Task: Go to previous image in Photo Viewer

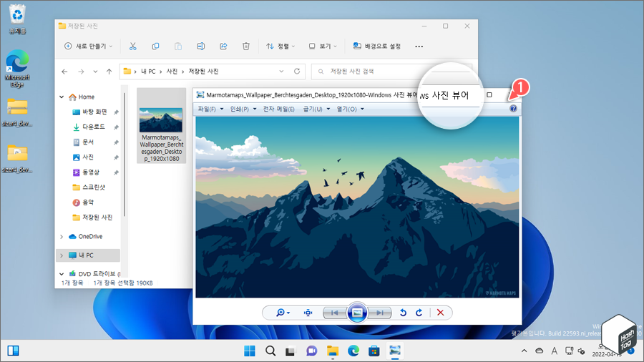Action: 335,313
